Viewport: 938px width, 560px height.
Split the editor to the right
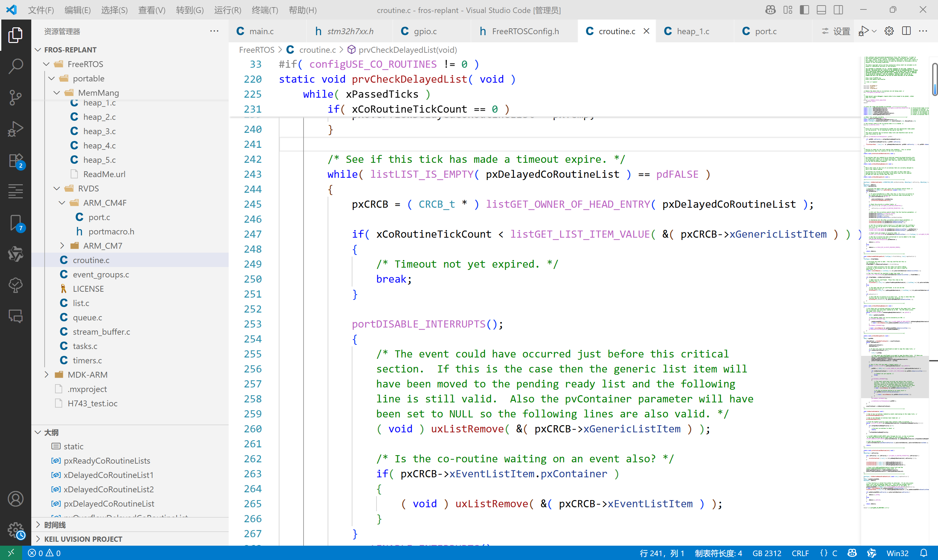pos(906,31)
